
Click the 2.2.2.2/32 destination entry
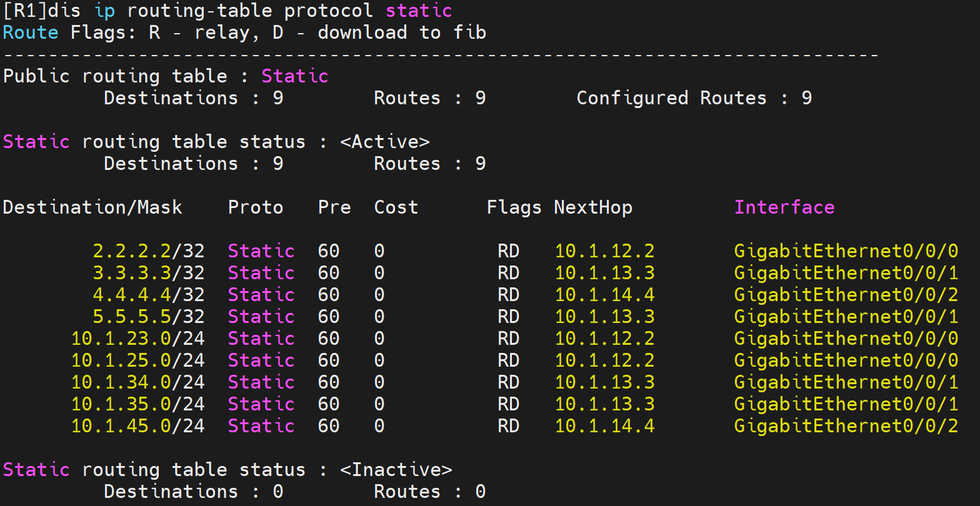149,251
